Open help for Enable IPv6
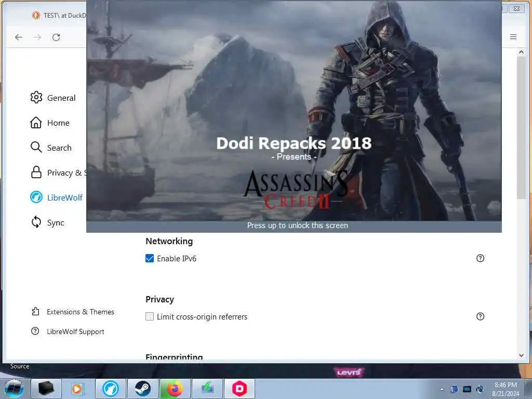Screen dimensions: 532x399 tap(481, 258)
